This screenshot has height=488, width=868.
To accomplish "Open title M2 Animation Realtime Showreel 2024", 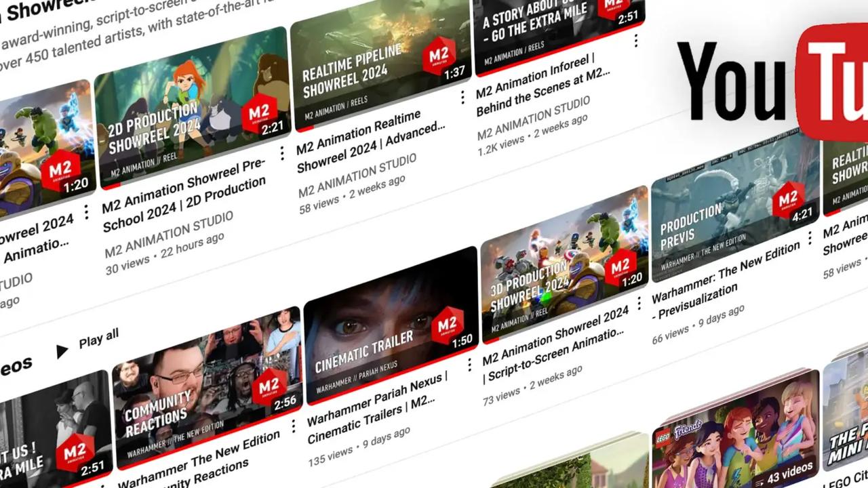I will 372,140.
